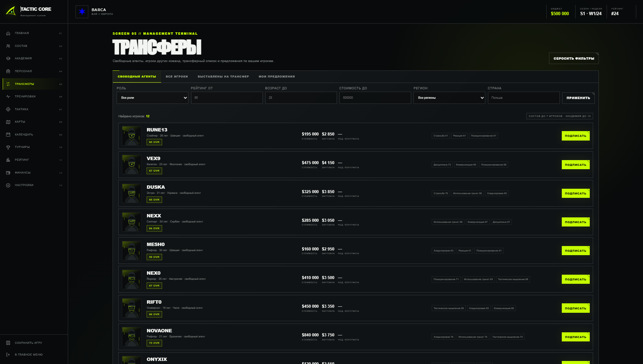The width and height of the screenshot is (643, 364).
Task: Click the #24 rating value
Action: [615, 14]
